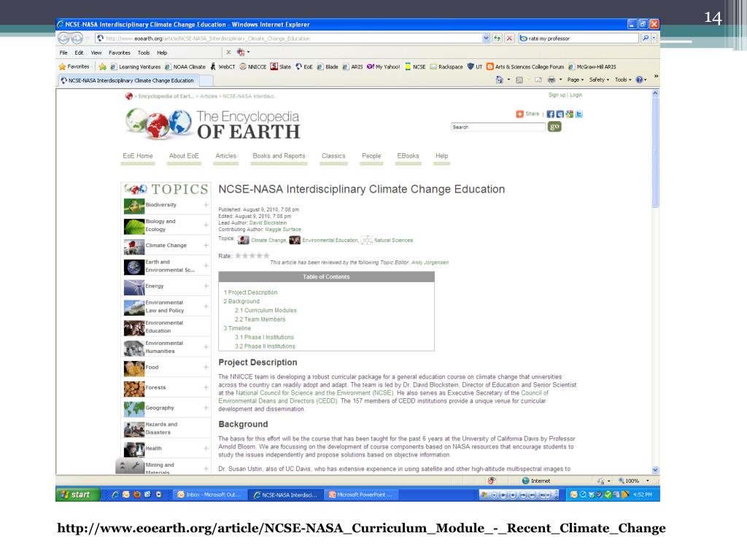Click the Learning Ventures favorites bar link
The image size is (747, 560).
(x=135, y=67)
